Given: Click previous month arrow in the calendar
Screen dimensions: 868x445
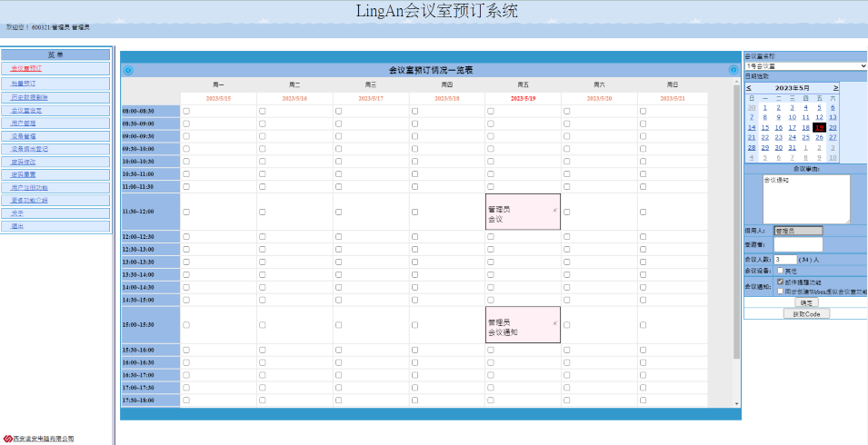Looking at the screenshot, I should [x=749, y=87].
